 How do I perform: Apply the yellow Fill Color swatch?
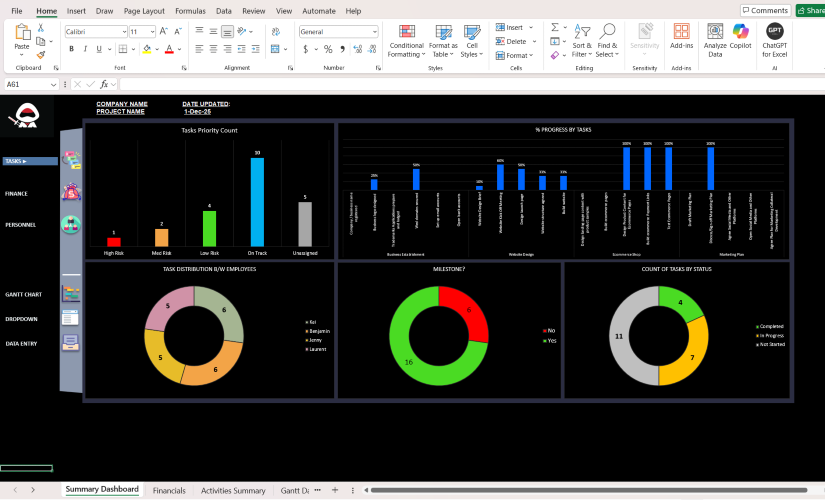pos(147,49)
